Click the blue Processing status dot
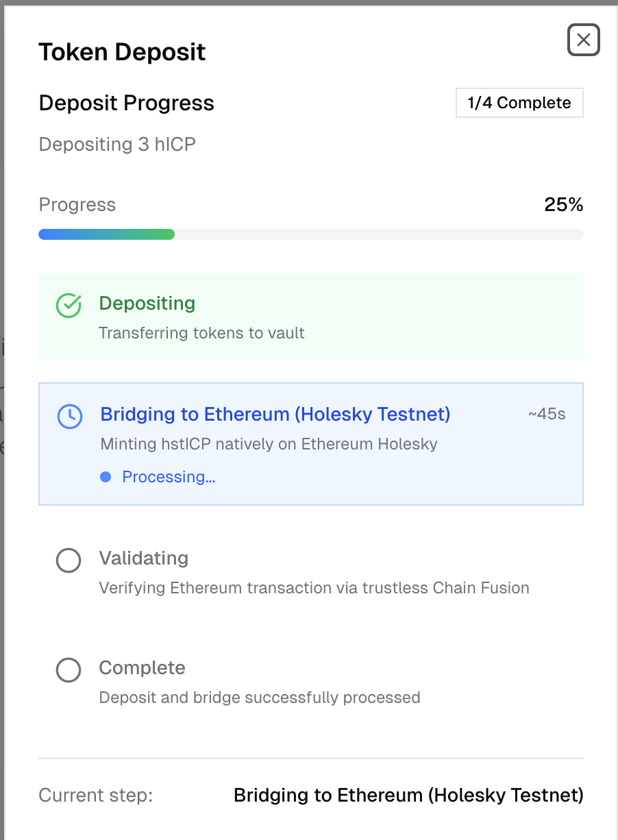 tap(106, 477)
